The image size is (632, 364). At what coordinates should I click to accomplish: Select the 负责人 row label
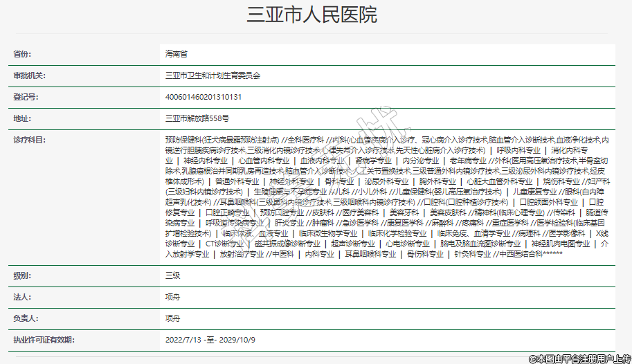click(26, 318)
